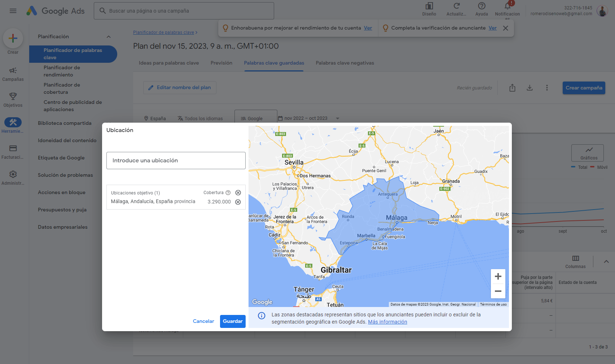
Task: Collapse the table panel with chevron
Action: (x=606, y=262)
